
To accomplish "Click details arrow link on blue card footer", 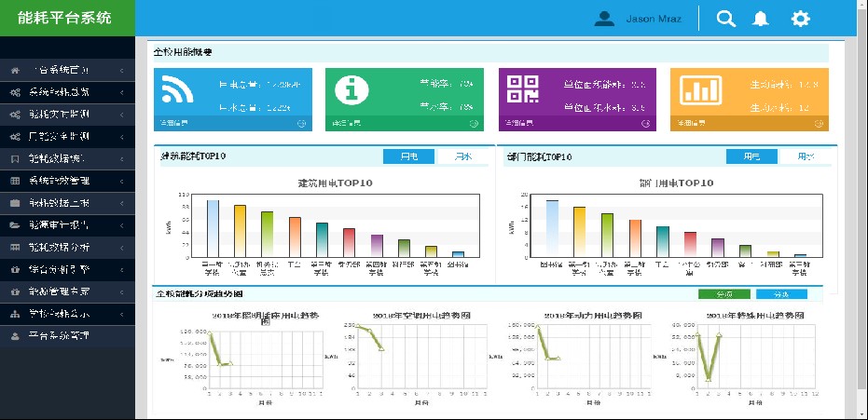I will pos(301,123).
